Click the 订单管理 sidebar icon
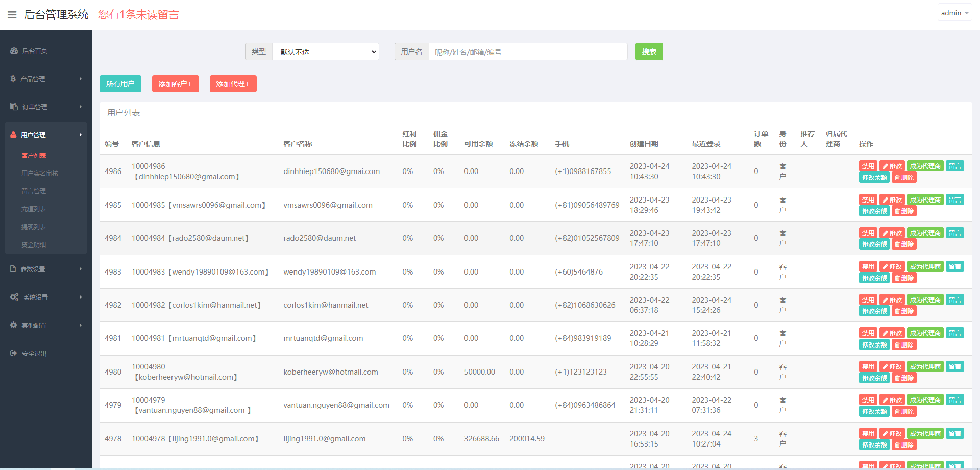 [14, 107]
